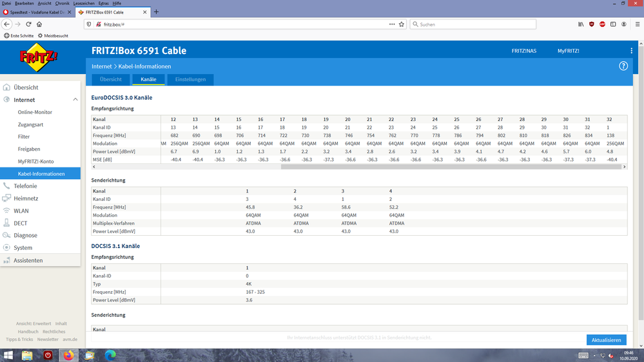This screenshot has width=644, height=362.
Task: Open File Explorer from taskbar
Action: (x=27, y=356)
